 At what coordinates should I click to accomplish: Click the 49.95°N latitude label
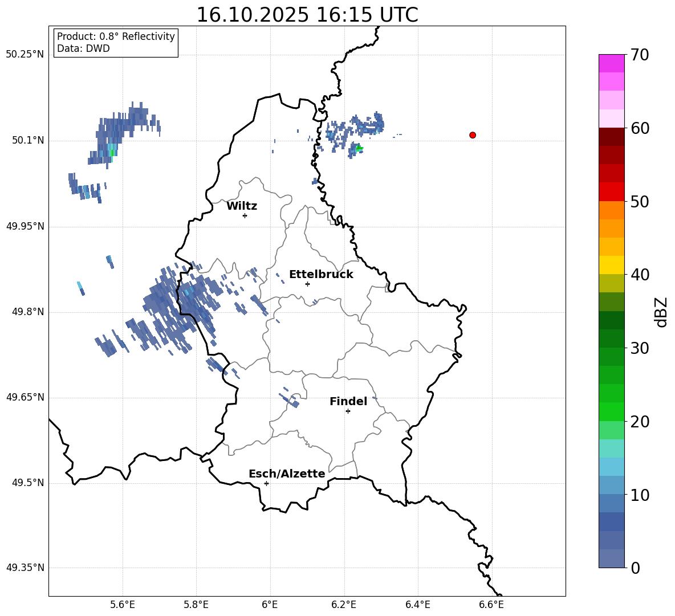(25, 226)
